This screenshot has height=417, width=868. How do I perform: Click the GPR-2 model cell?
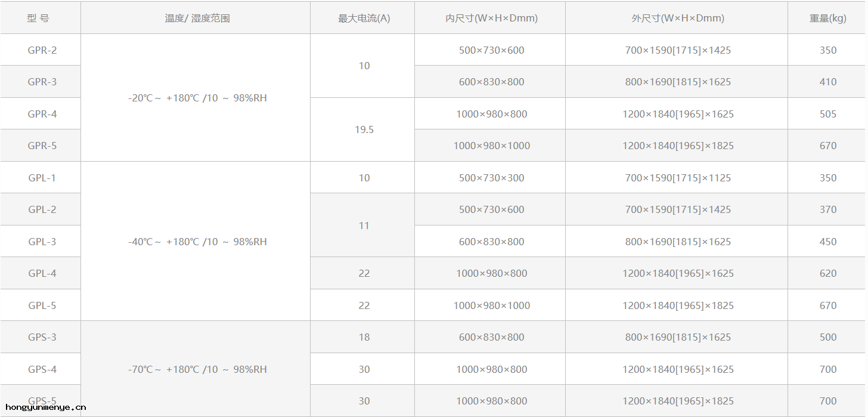pos(42,50)
